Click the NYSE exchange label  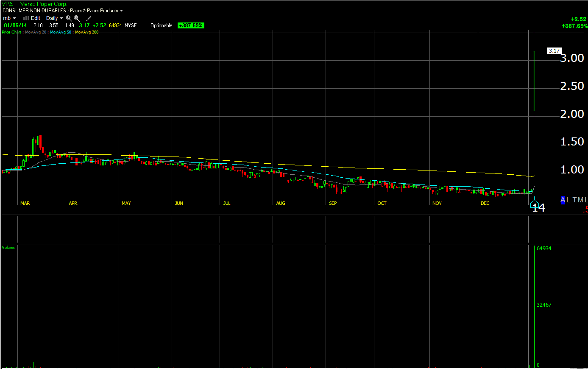pos(131,25)
